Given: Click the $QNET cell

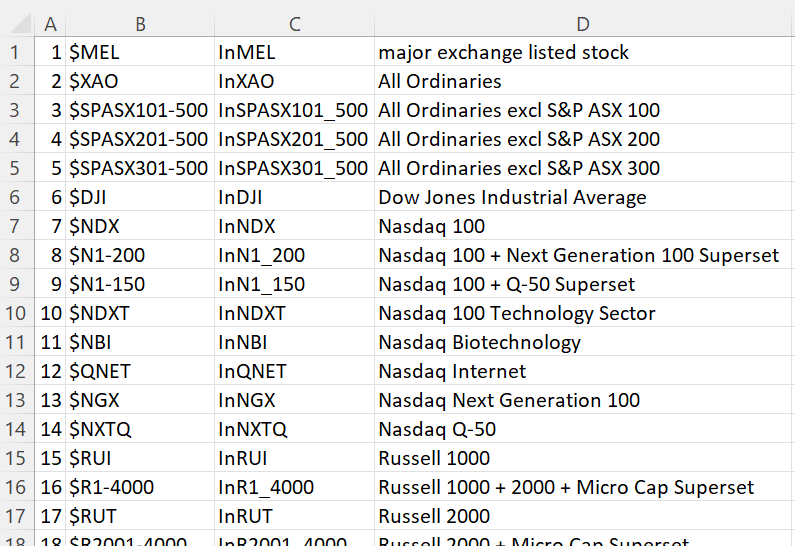Looking at the screenshot, I should point(140,371).
